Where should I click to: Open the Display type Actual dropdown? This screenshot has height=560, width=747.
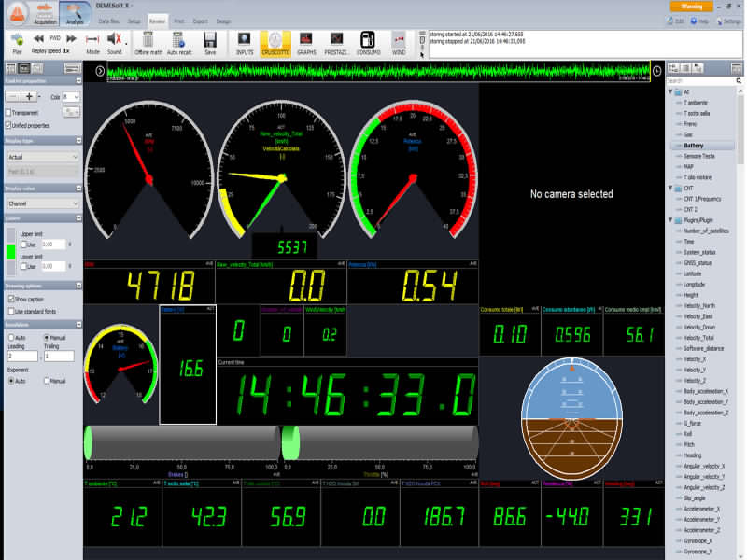pyautogui.click(x=41, y=157)
